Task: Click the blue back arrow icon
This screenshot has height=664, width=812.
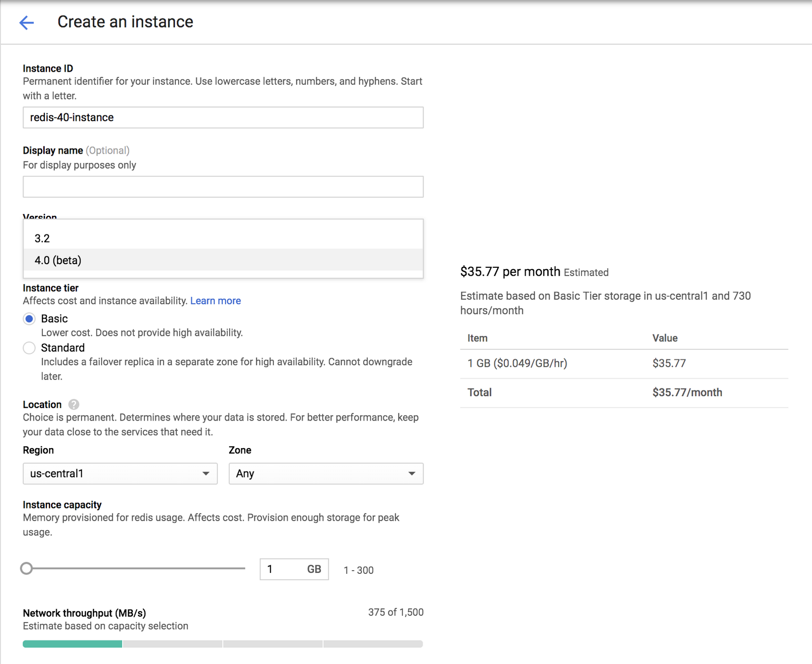Action: point(27,23)
